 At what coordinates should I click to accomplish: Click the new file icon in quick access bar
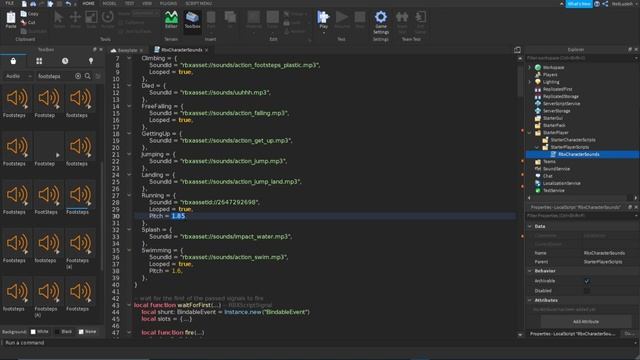(24, 4)
